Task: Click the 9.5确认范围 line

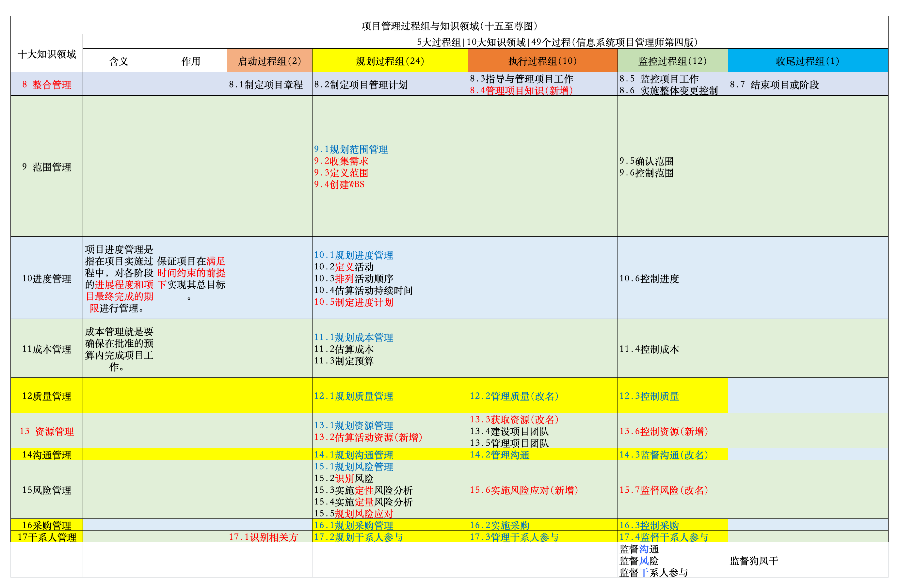Action: (646, 161)
